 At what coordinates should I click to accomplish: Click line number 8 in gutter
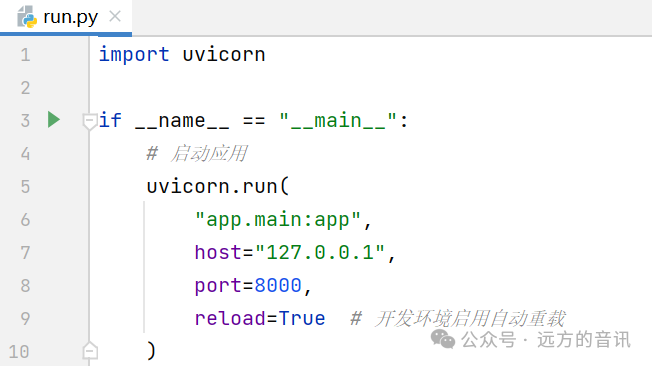pos(25,286)
